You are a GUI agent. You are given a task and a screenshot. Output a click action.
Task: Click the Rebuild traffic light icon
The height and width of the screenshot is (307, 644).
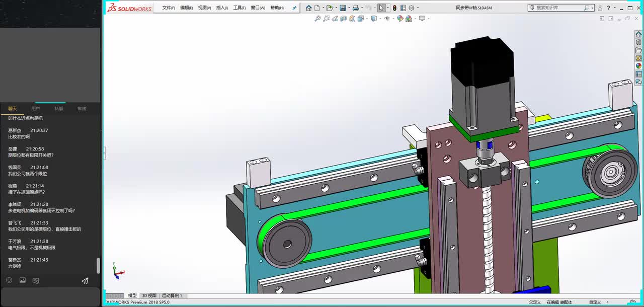[x=394, y=8]
